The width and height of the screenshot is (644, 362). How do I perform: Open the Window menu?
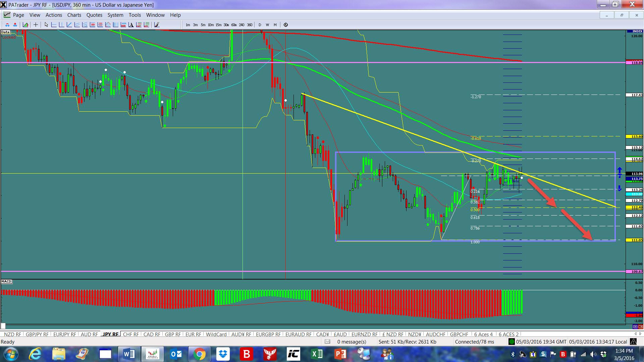pos(155,15)
